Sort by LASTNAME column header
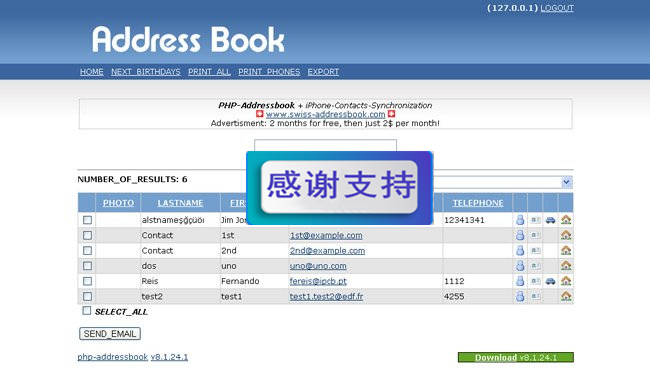Screen dimensions: 650x377 click(x=180, y=203)
